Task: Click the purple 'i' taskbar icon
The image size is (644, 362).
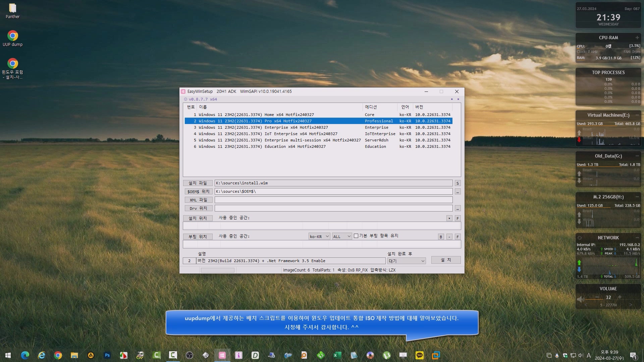Action: [x=238, y=355]
